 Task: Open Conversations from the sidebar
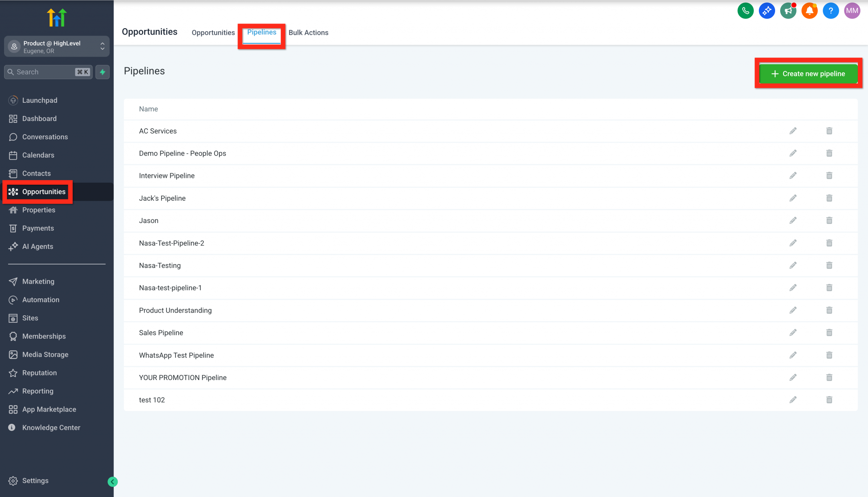coord(45,137)
